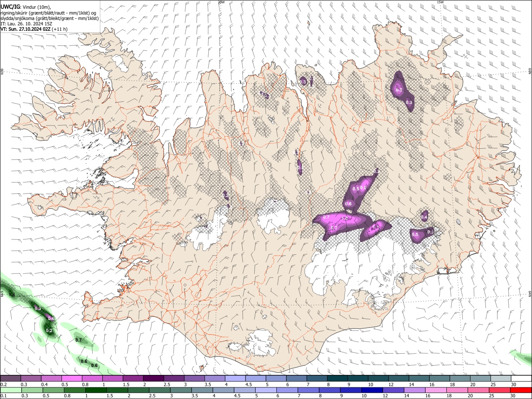This screenshot has width=532, height=399.
Task: Click the 'slydda/snjókoma' legend description line
Action: click(x=49, y=18)
